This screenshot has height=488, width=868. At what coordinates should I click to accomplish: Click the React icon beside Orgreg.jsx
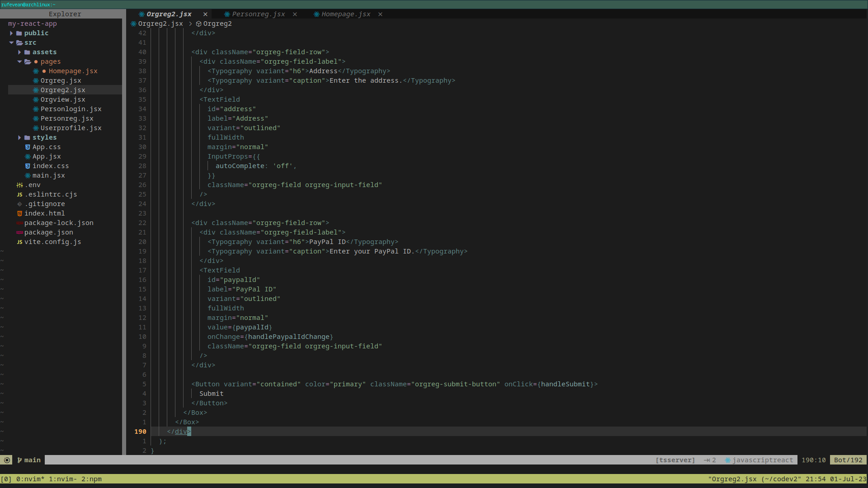point(36,80)
